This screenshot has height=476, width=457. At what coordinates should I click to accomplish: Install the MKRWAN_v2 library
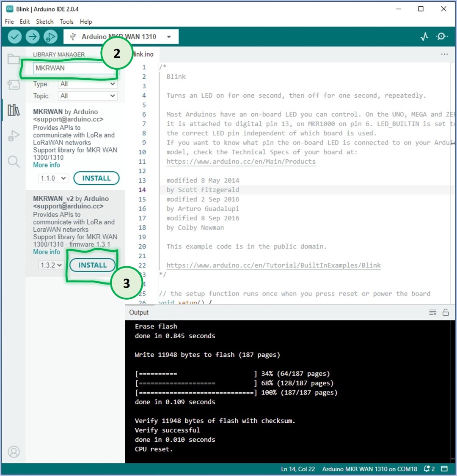click(x=92, y=265)
